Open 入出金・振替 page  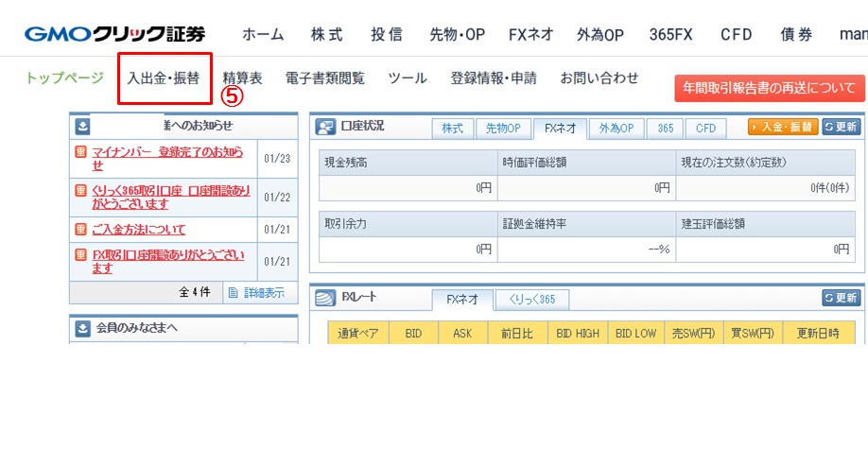click(164, 78)
